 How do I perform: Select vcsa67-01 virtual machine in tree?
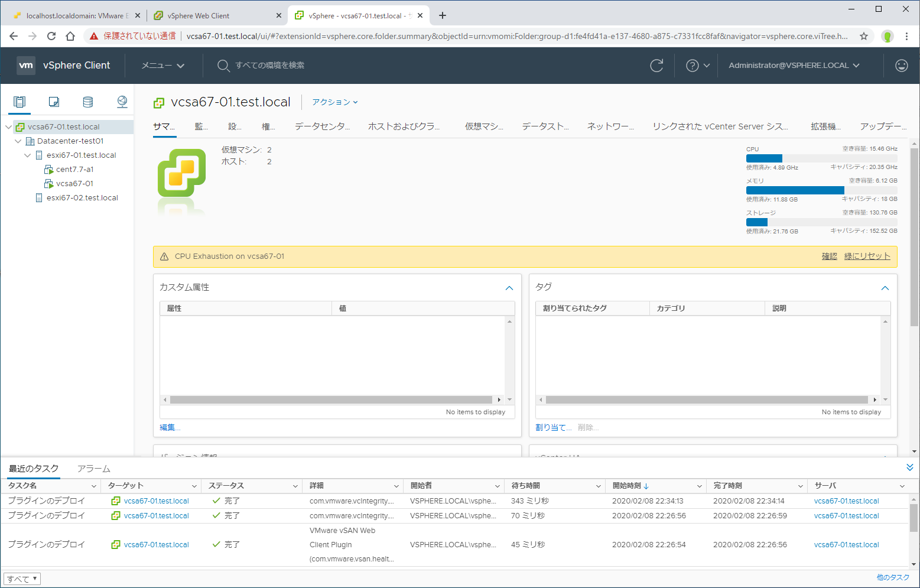[x=74, y=184]
